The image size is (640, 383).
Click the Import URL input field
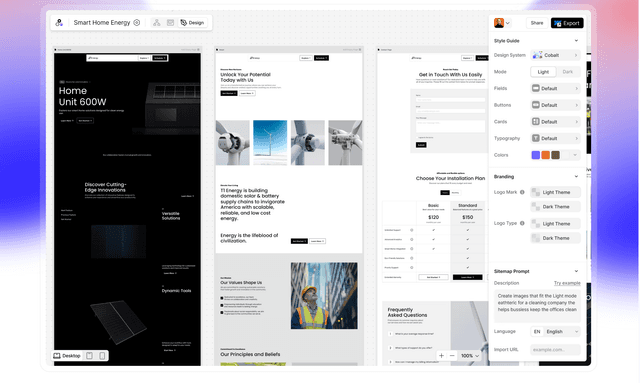pos(555,350)
